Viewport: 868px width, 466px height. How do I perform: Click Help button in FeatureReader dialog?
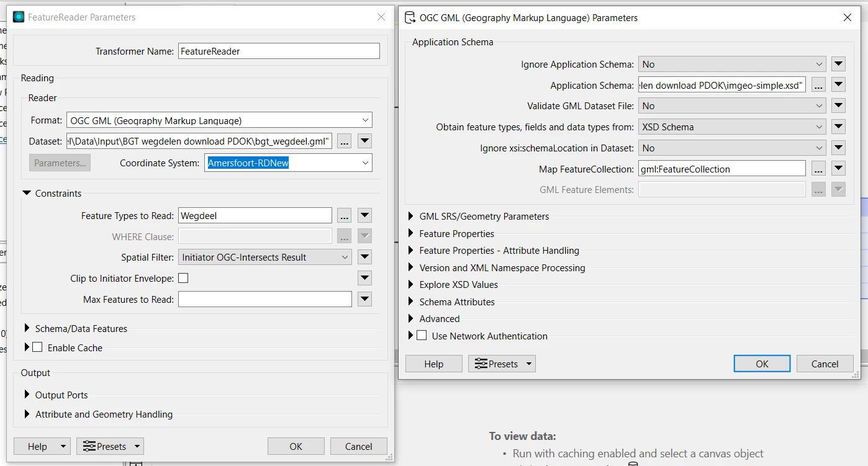(37, 446)
